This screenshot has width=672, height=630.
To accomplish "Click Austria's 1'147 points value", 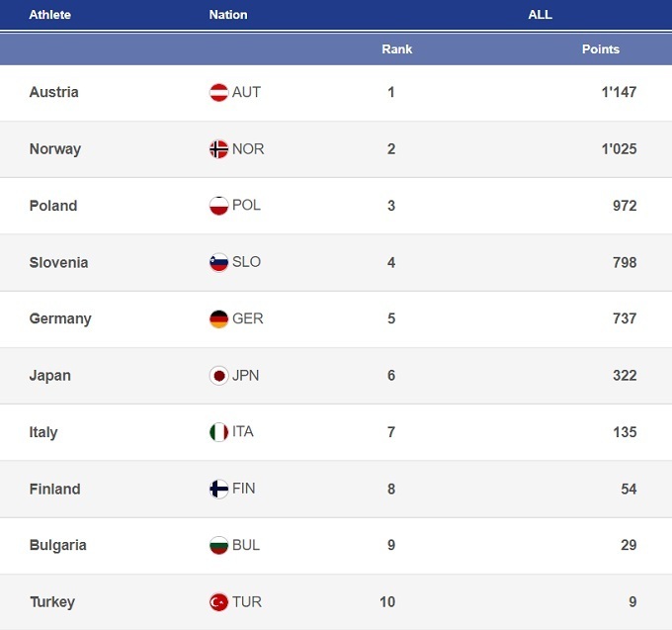I will coord(619,93).
